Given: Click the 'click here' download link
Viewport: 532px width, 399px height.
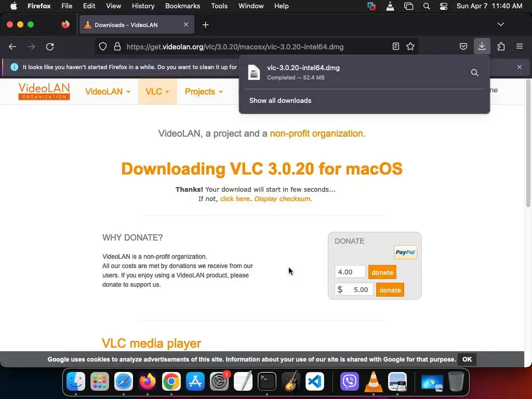Looking at the screenshot, I should click(x=235, y=199).
